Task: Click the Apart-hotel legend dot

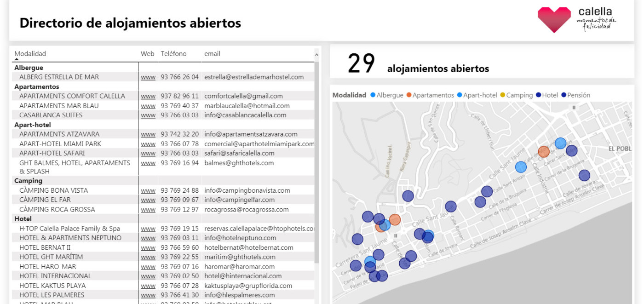Action: tap(459, 95)
